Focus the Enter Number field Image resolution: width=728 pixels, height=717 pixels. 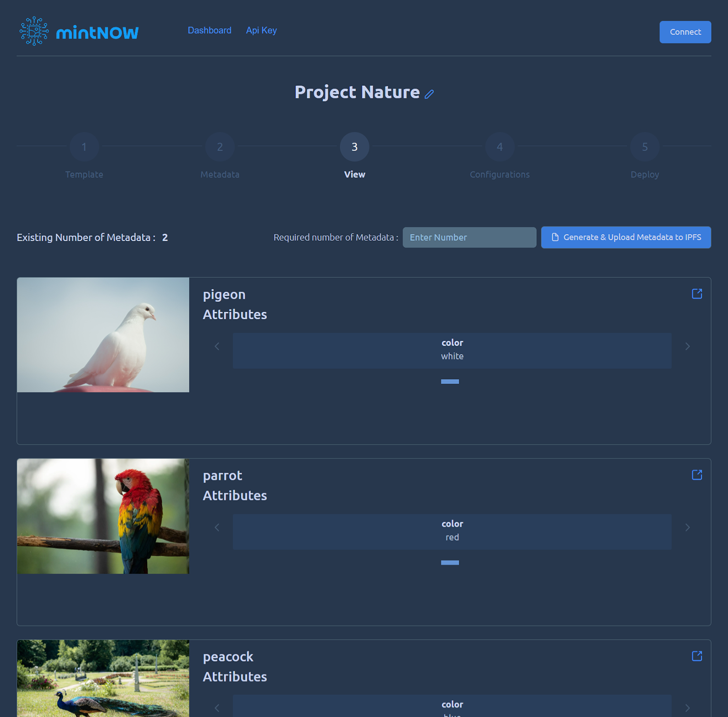(469, 237)
